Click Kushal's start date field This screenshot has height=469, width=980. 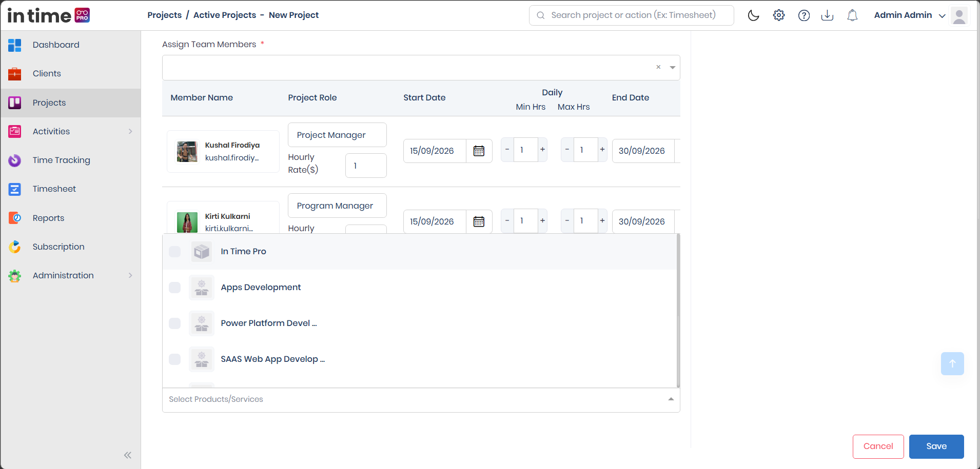pyautogui.click(x=435, y=151)
